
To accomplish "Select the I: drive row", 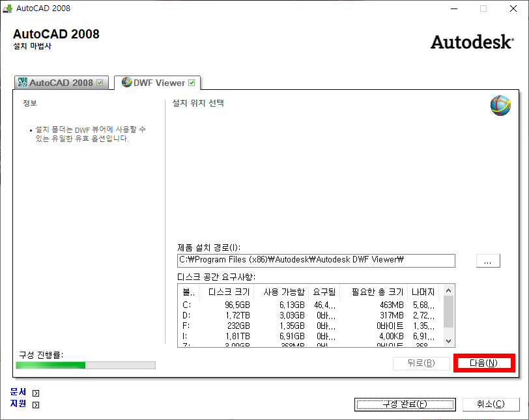I will 310,337.
